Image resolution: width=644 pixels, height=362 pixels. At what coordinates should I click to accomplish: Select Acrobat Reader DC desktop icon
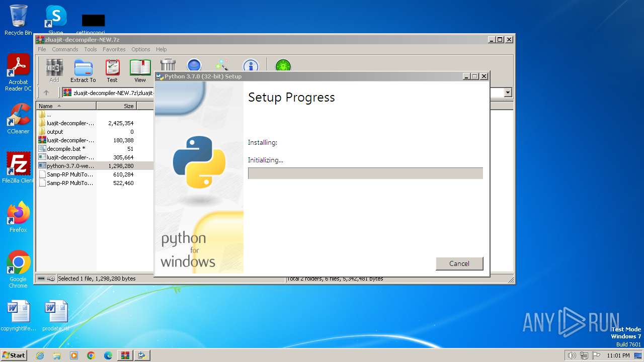18,72
